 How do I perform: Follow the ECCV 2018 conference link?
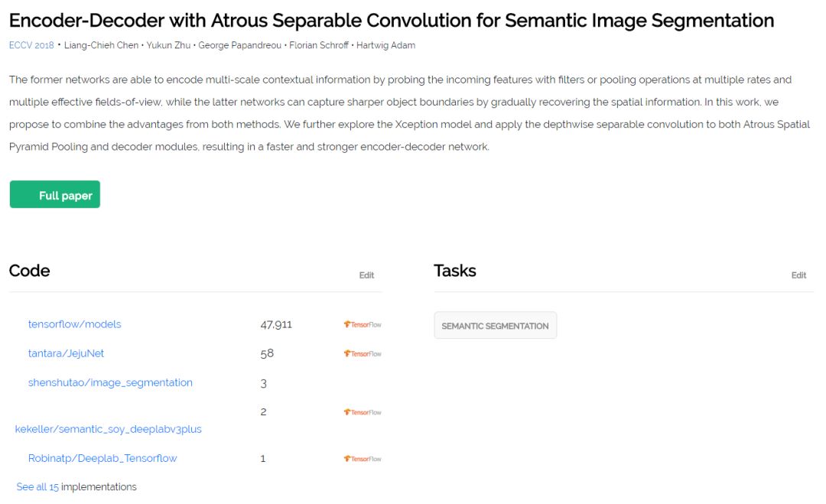[31, 45]
